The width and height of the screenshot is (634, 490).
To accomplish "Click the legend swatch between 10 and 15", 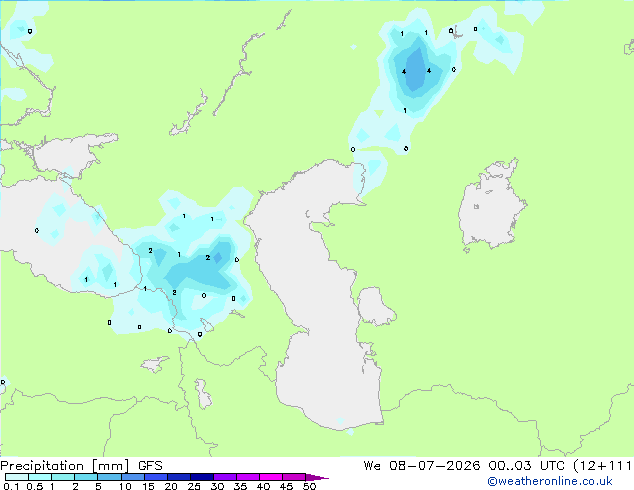I will click(x=132, y=477).
